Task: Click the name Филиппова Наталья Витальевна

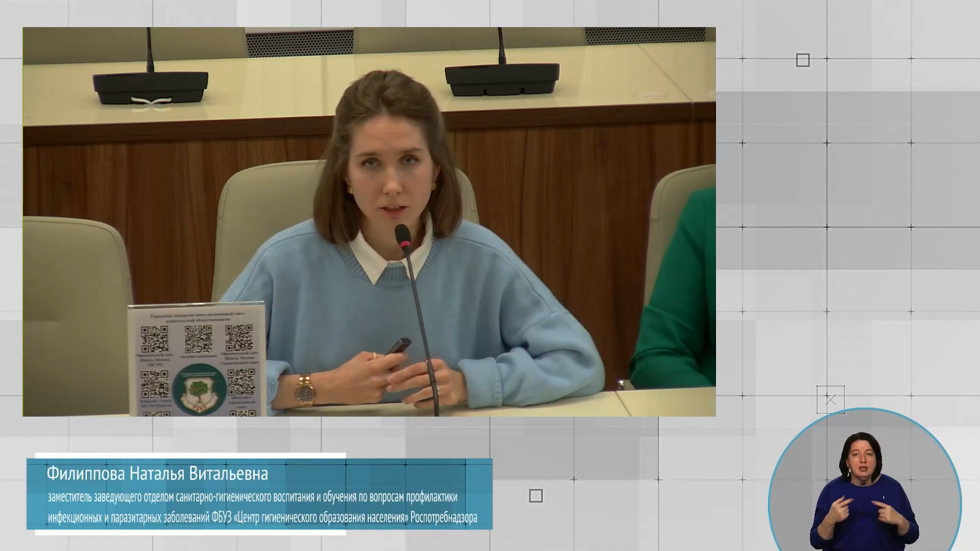Action: 157,474
